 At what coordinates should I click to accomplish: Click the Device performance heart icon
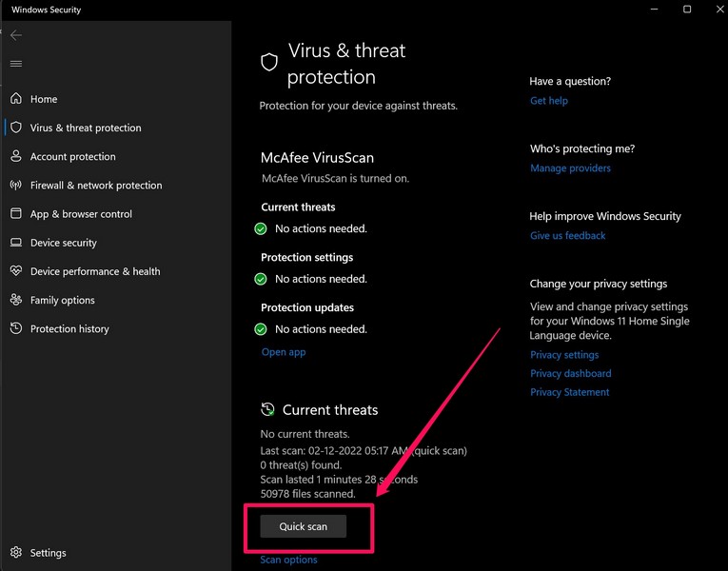(15, 271)
